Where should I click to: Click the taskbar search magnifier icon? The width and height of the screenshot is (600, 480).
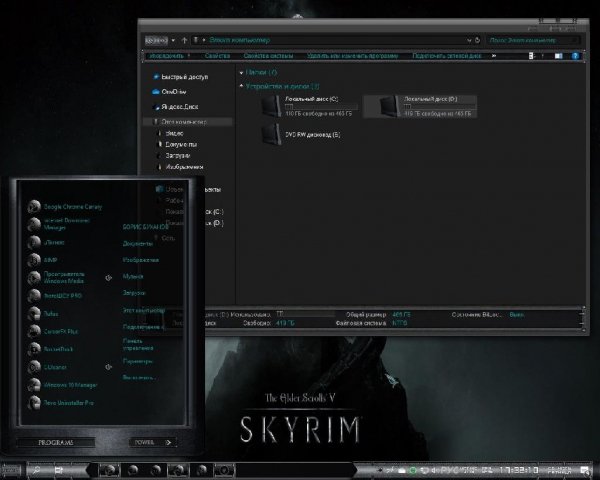37,470
